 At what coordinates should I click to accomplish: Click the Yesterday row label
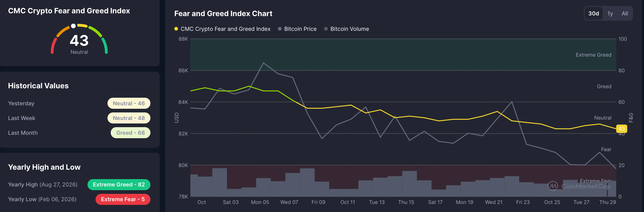point(21,103)
